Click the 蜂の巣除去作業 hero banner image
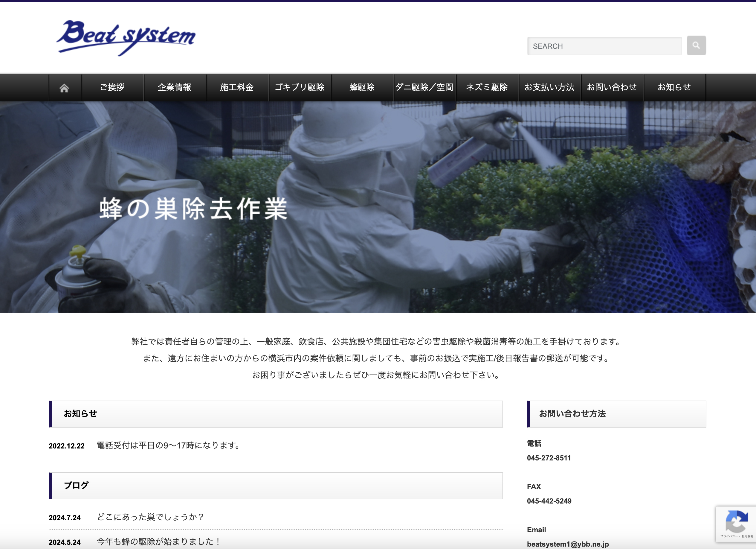756x549 pixels. click(x=378, y=207)
